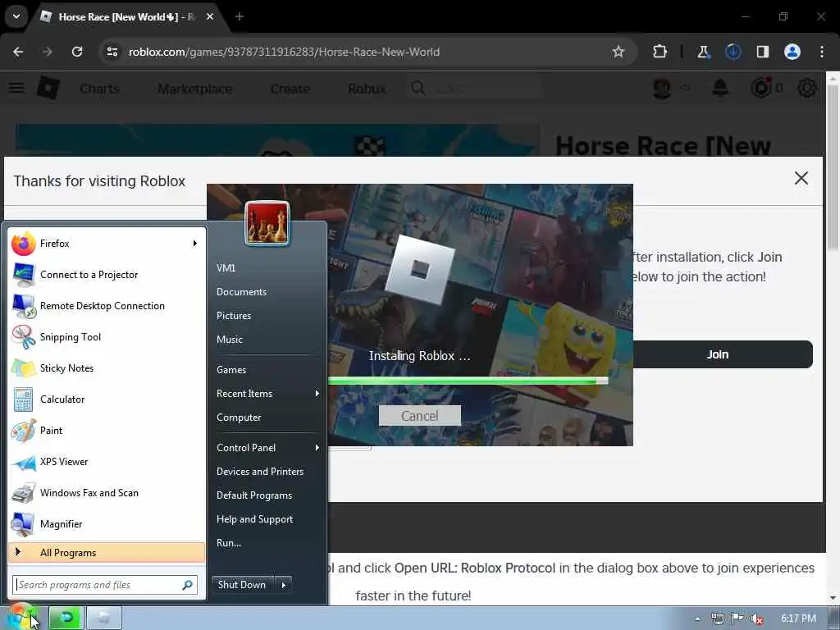Image resolution: width=840 pixels, height=630 pixels.
Task: Go back to the previous page
Action: point(18,52)
